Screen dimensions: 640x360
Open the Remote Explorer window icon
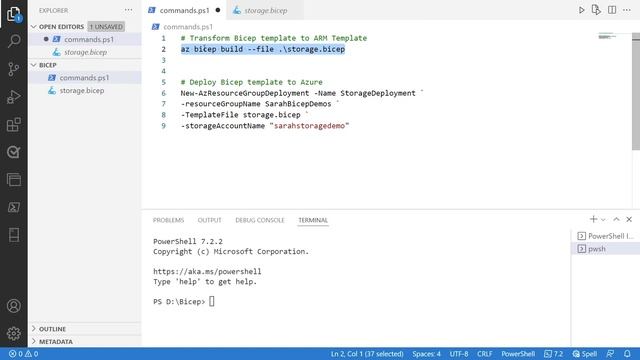coord(14,180)
